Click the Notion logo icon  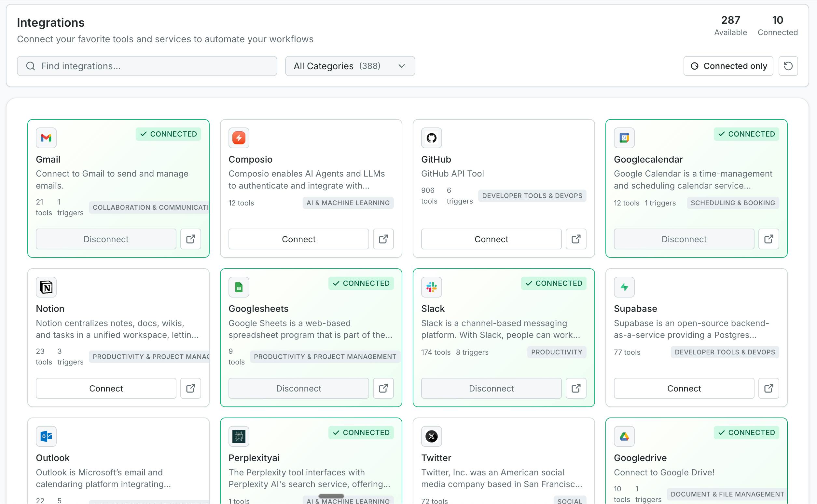pos(46,287)
